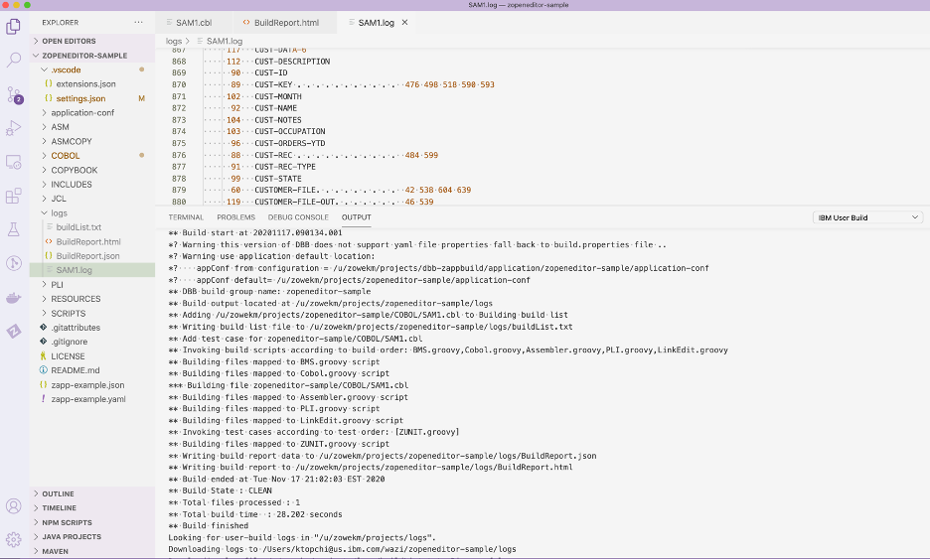This screenshot has width=930, height=560.
Task: Open the TERMINAL panel tab
Action: 186,217
